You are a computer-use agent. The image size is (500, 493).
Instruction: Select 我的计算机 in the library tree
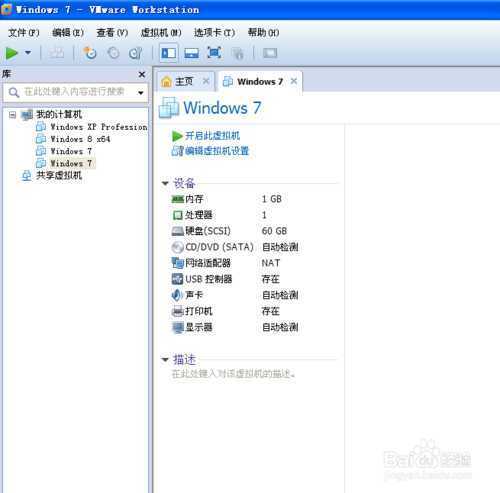tap(59, 115)
